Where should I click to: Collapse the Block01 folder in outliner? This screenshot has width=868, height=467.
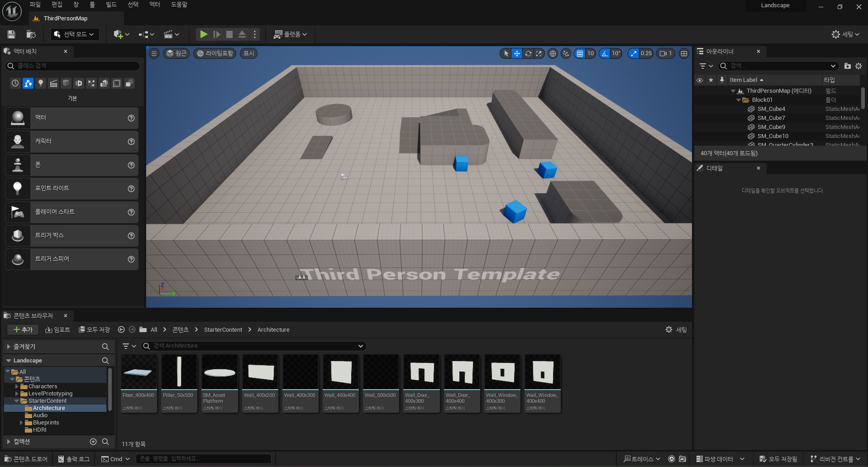click(739, 100)
